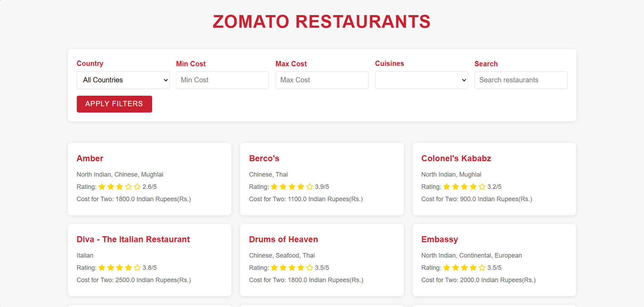Click the 2.6/5 rating value on Amber
Viewport: 644px width, 307px height.
click(x=150, y=187)
